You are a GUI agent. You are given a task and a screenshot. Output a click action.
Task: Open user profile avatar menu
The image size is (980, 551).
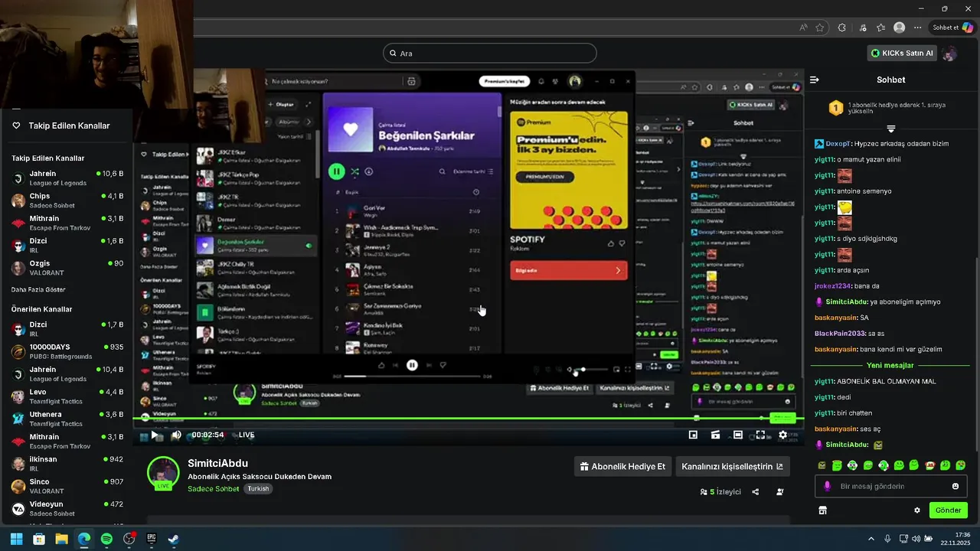pyautogui.click(x=949, y=54)
